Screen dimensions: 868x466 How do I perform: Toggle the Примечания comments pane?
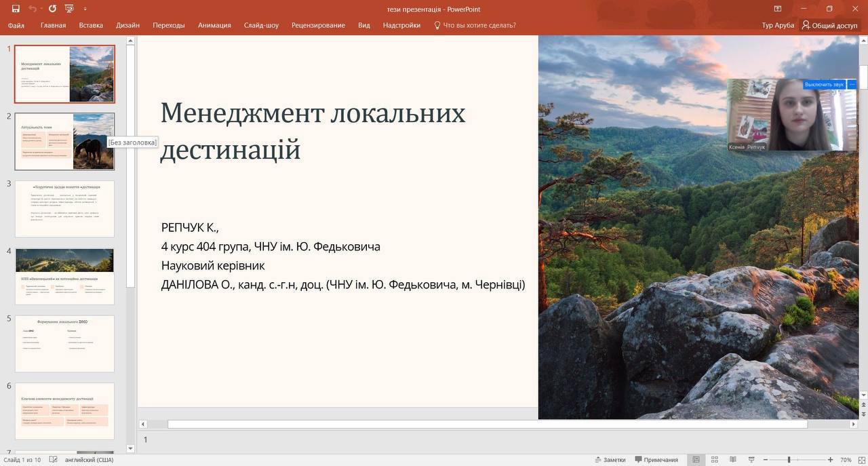[656, 460]
